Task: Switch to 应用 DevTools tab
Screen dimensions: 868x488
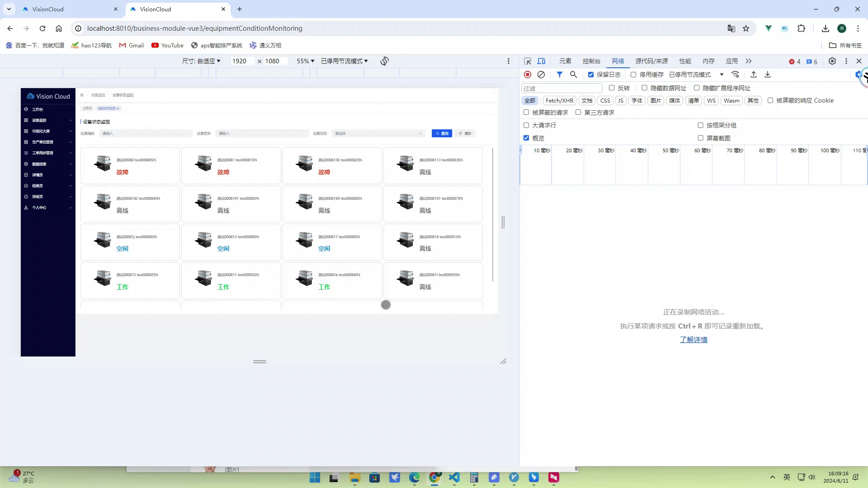Action: (732, 61)
